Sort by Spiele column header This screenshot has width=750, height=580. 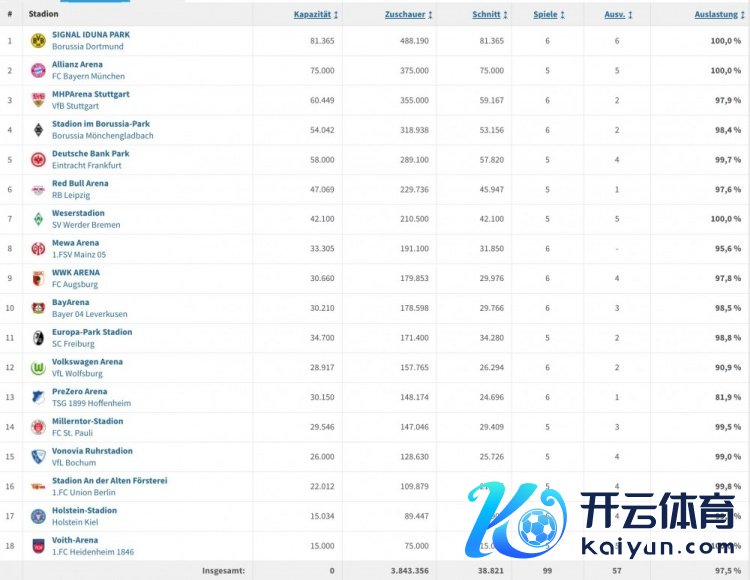[548, 15]
